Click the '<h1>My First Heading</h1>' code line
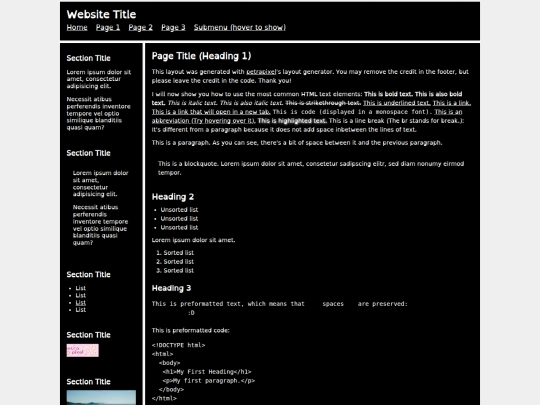The height and width of the screenshot is (405, 540). [x=207, y=372]
